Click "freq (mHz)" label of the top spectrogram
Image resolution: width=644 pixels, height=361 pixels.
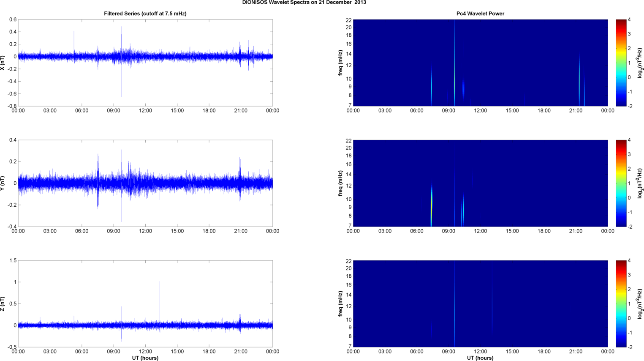tap(340, 63)
